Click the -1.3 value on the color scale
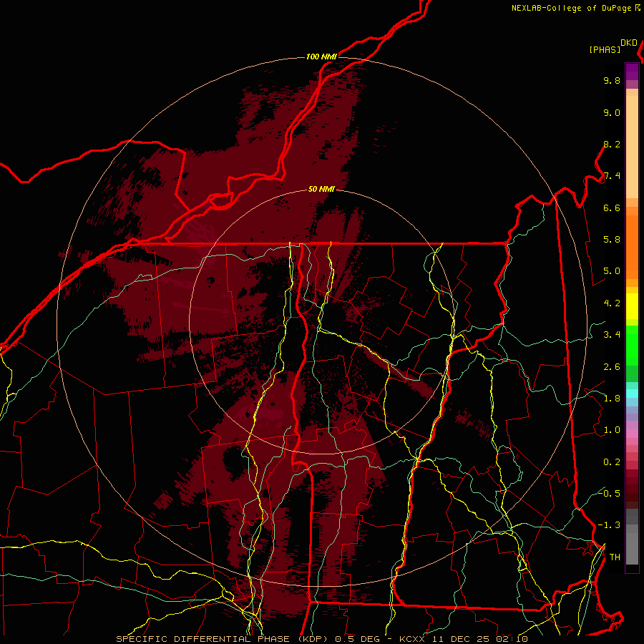Viewport: 644px width, 644px height. (609, 525)
